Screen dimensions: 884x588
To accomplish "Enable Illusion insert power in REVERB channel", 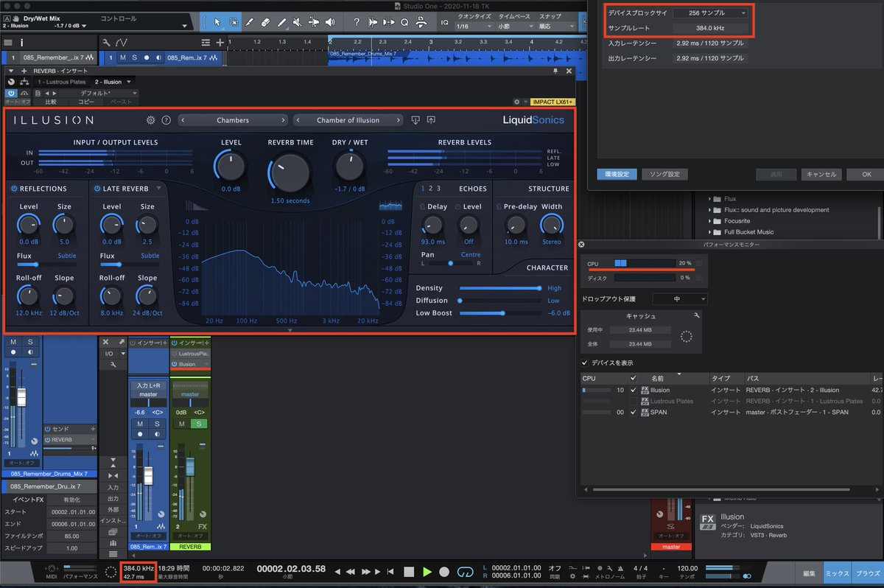I will [x=175, y=364].
